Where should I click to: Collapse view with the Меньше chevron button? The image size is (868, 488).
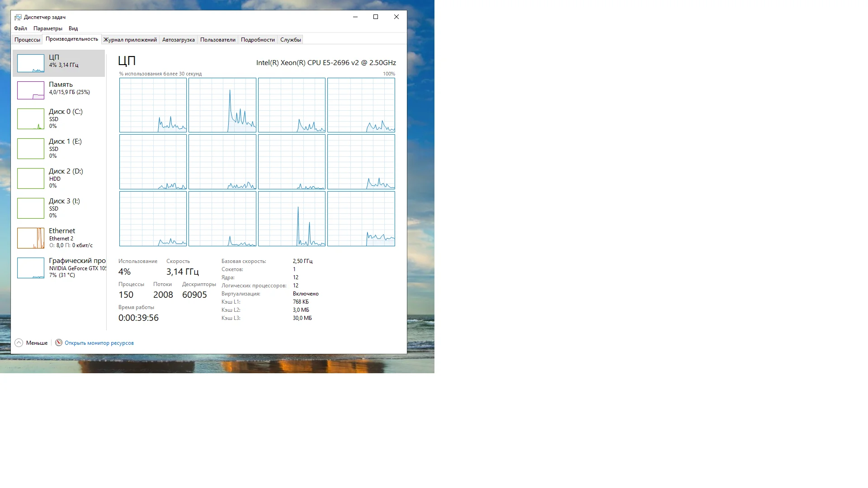[x=19, y=343]
